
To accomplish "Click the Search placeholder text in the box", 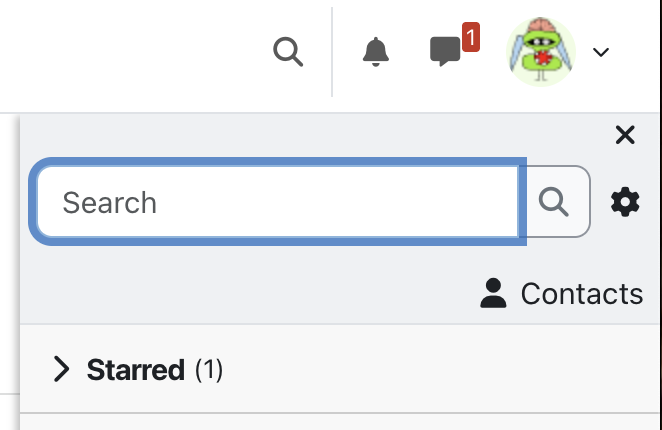I will coord(109,203).
